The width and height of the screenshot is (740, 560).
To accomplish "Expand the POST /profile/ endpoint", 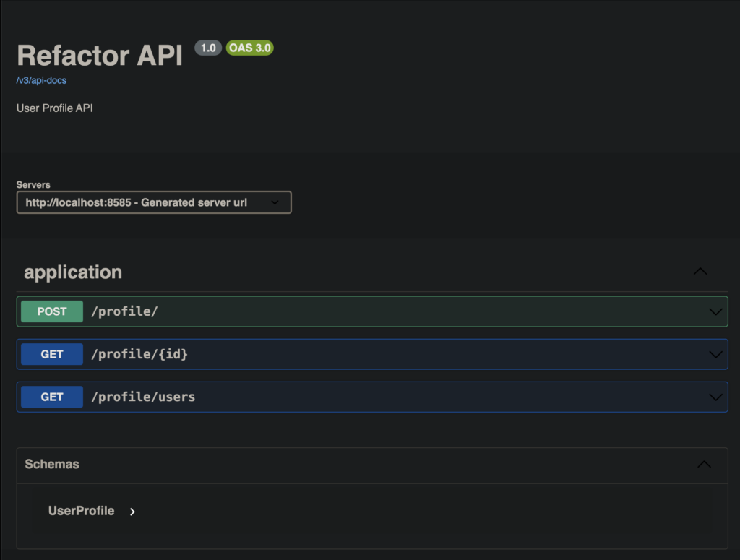I will pyautogui.click(x=361, y=311).
